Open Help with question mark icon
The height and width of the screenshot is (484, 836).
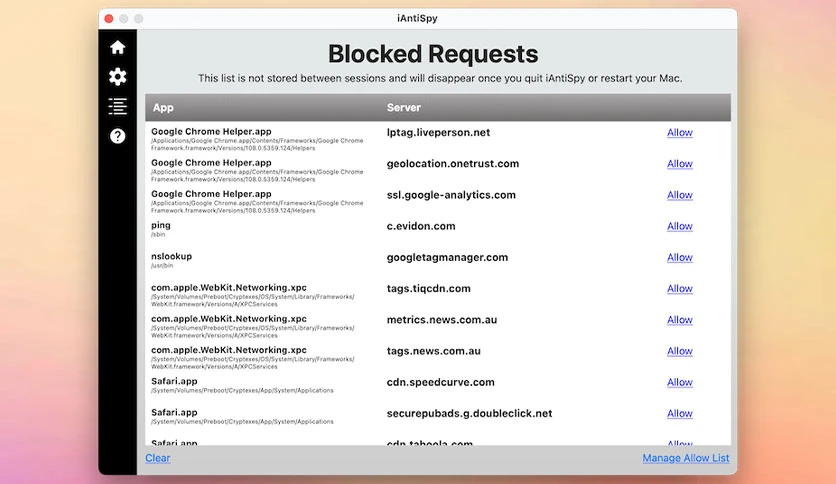coord(117,136)
